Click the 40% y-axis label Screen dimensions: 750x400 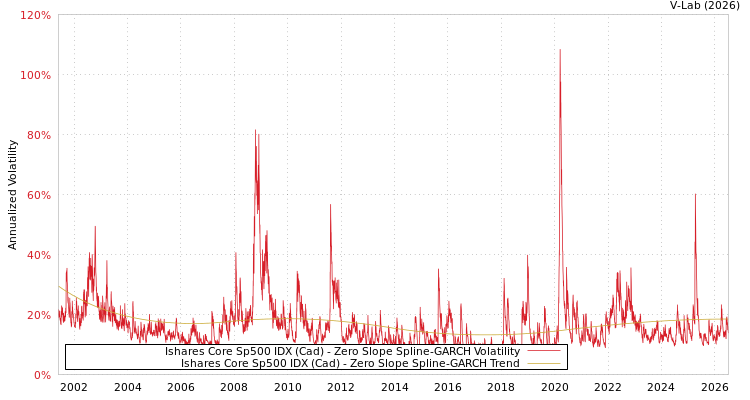pyautogui.click(x=38, y=255)
